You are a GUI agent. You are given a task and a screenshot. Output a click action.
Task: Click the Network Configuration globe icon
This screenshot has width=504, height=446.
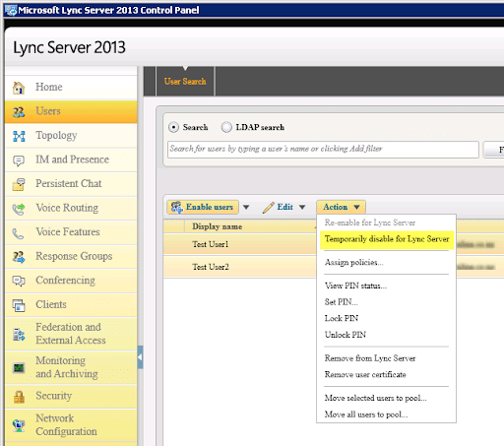pyautogui.click(x=19, y=425)
